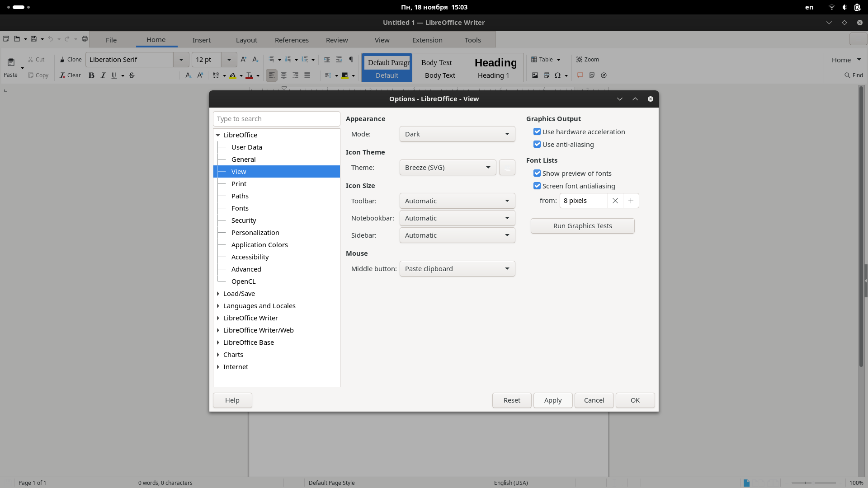Open the appearance Mode dropdown showing Dark
This screenshot has width=868, height=488.
click(x=457, y=134)
